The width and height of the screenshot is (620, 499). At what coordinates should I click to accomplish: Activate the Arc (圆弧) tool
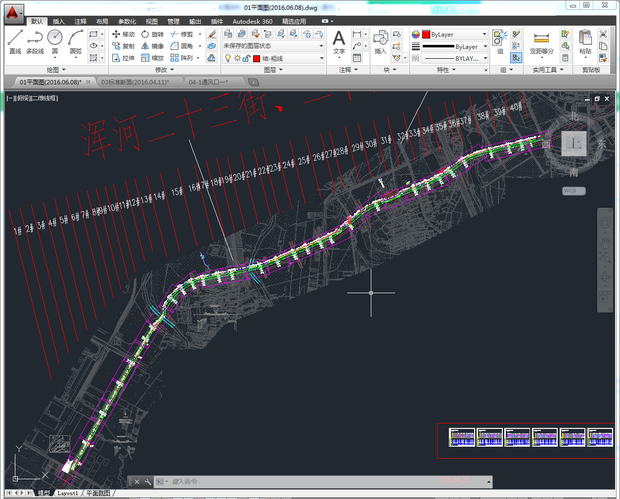coord(75,40)
